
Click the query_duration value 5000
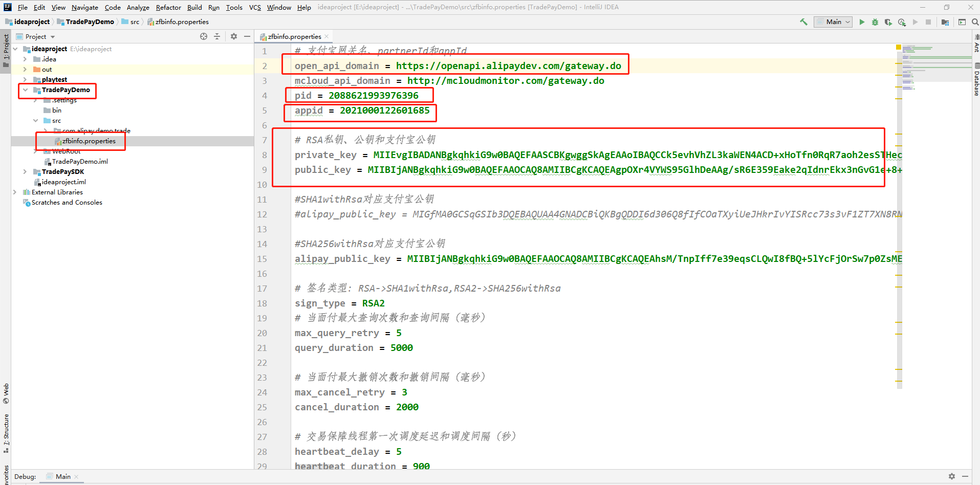pyautogui.click(x=401, y=348)
